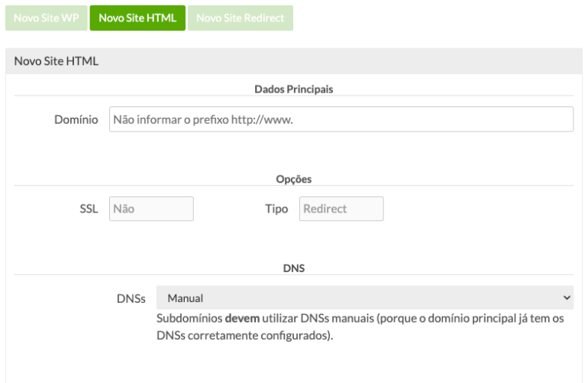Click the Domínio field label

[76, 119]
